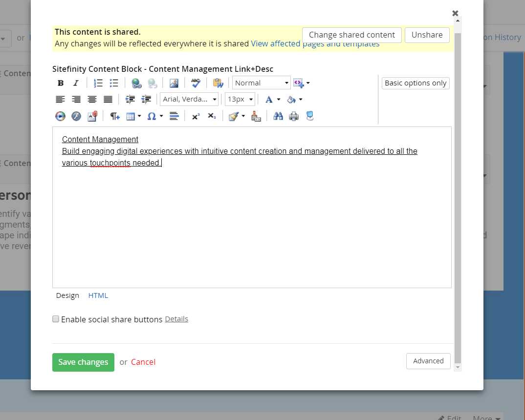This screenshot has height=420, width=525.
Task: Switch to the HTML view tab
Action: tap(98, 295)
